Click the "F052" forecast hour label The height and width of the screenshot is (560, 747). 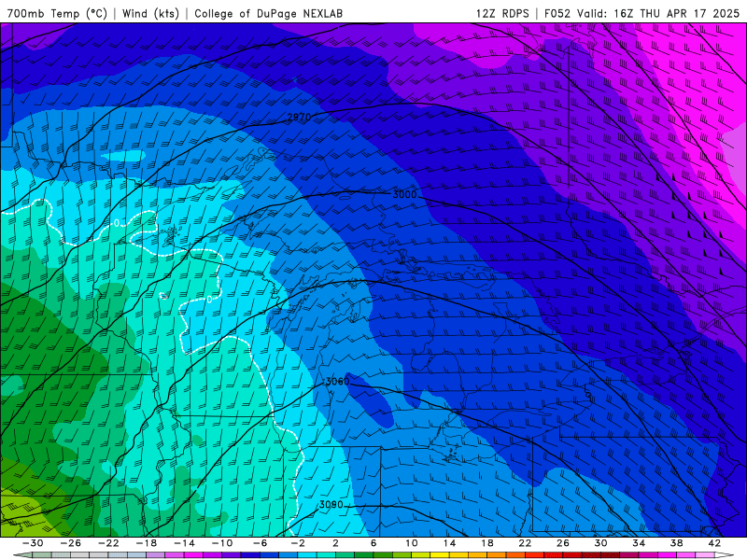coord(557,13)
